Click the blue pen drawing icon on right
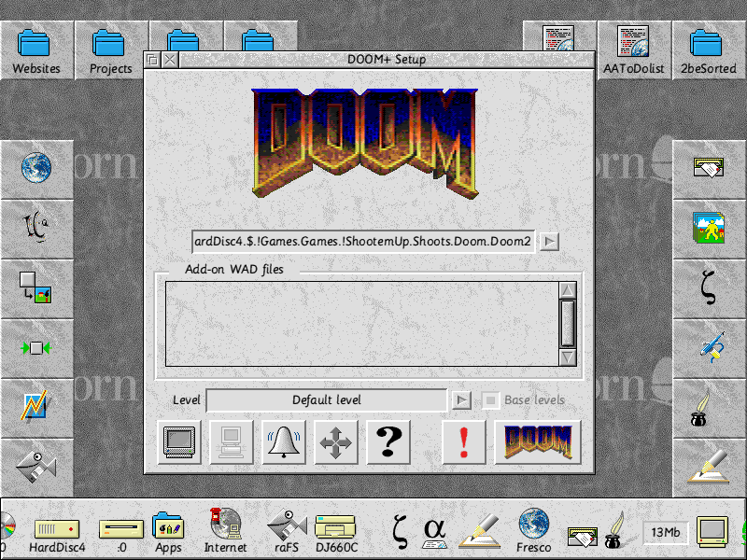Viewport: 747px width, 560px height. tap(712, 347)
